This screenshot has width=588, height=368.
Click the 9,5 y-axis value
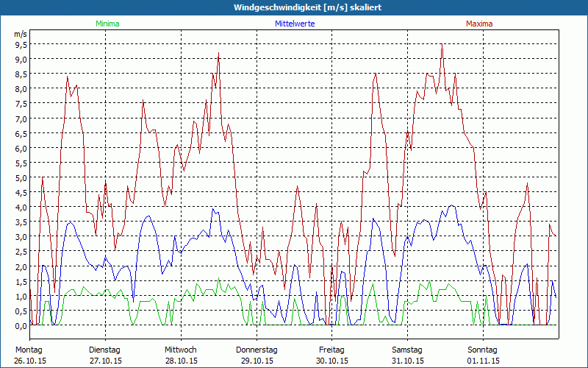pyautogui.click(x=21, y=44)
